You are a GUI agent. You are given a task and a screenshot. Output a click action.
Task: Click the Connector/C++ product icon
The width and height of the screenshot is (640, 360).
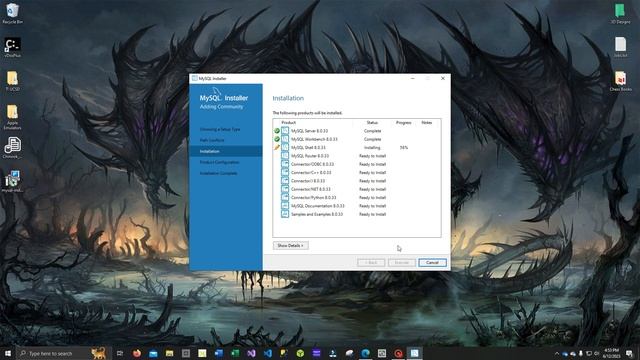coord(285,172)
